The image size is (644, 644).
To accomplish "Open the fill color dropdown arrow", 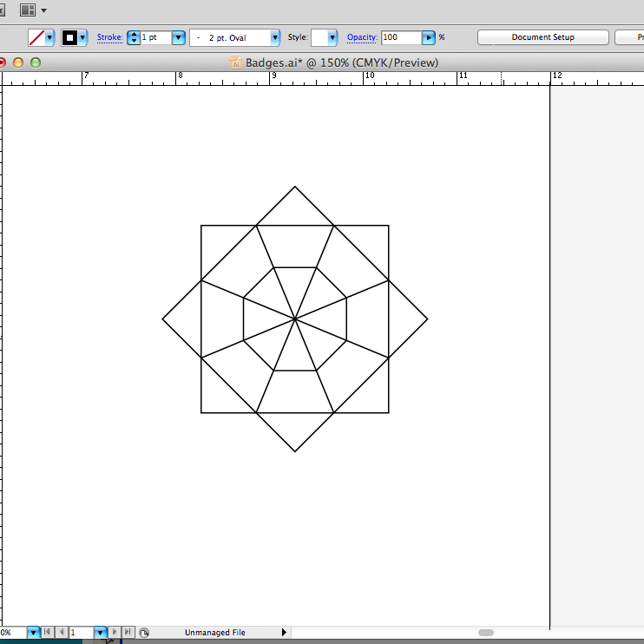I will click(x=49, y=38).
